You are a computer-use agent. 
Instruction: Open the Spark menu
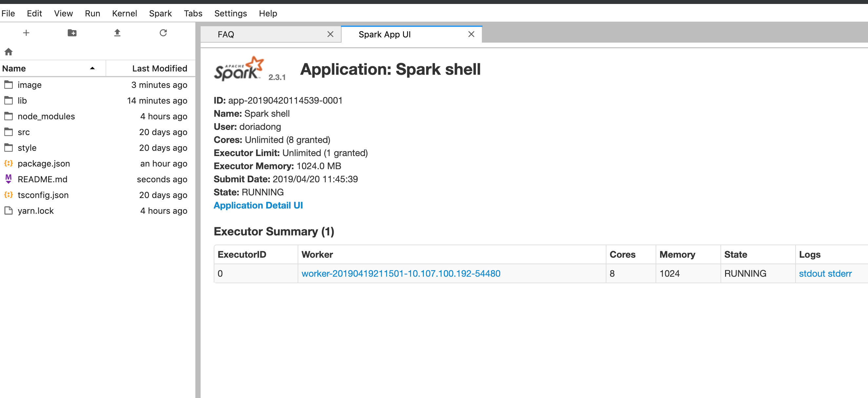pyautogui.click(x=160, y=13)
